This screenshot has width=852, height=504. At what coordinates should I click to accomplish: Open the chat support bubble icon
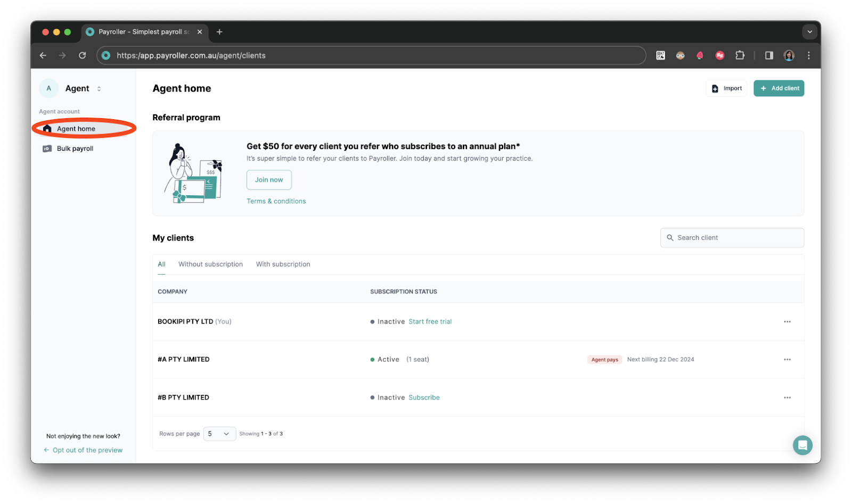pos(802,445)
